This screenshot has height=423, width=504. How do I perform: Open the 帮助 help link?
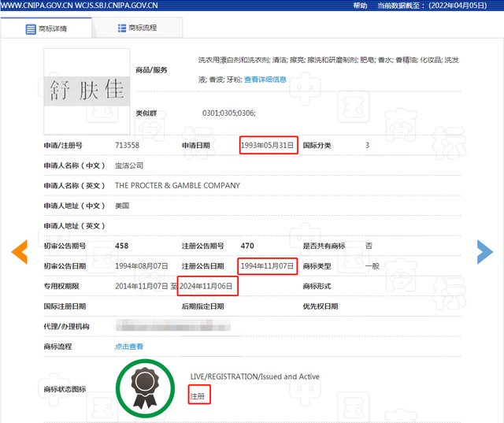click(x=361, y=6)
